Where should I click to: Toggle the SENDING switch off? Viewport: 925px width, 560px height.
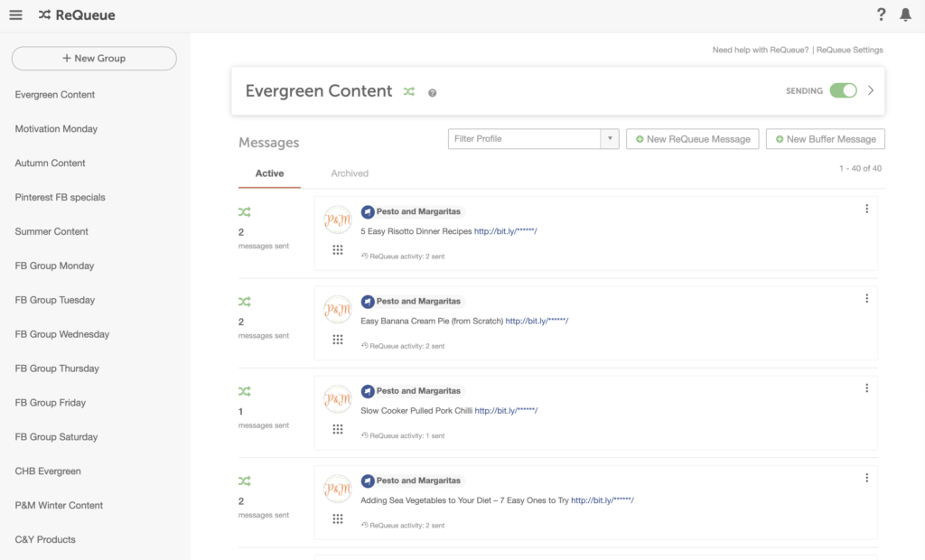(843, 90)
